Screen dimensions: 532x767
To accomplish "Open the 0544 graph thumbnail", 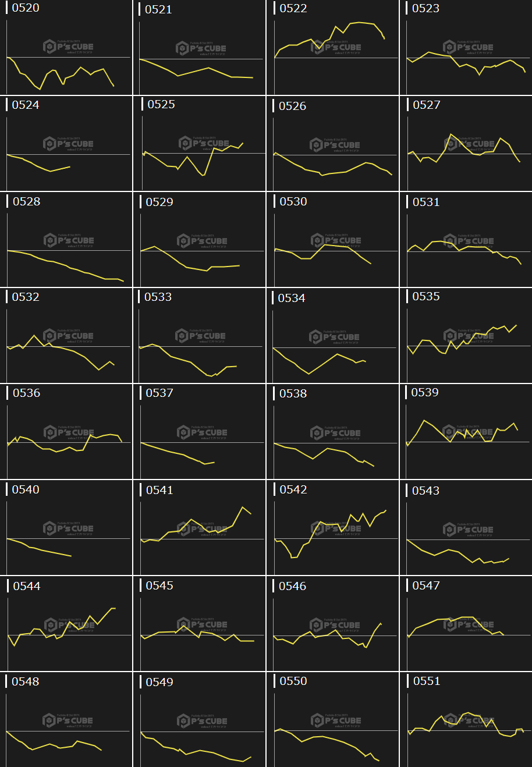I will (x=66, y=624).
